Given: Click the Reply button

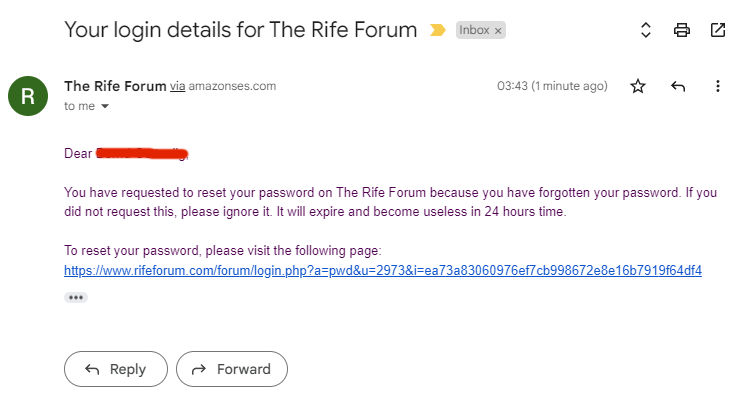Looking at the screenshot, I should tap(116, 369).
